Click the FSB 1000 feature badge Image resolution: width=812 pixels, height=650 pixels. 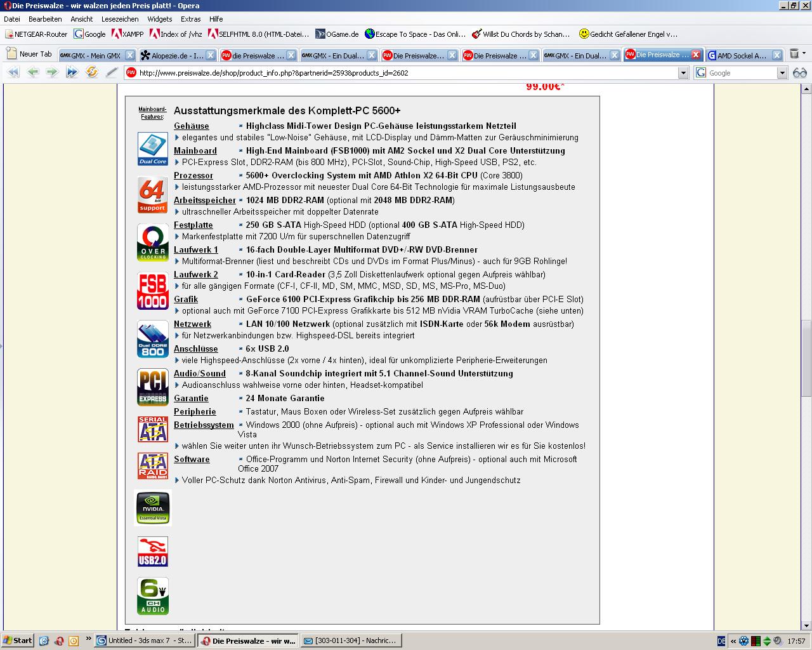coord(153,291)
